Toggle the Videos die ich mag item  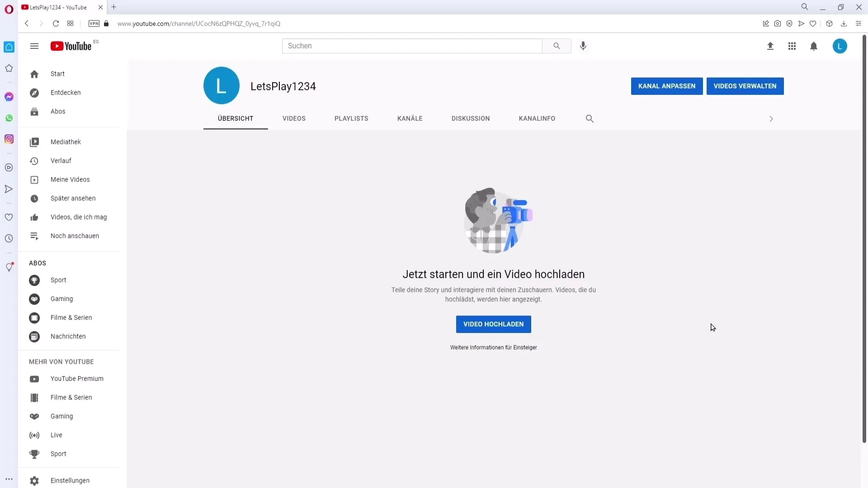[78, 217]
